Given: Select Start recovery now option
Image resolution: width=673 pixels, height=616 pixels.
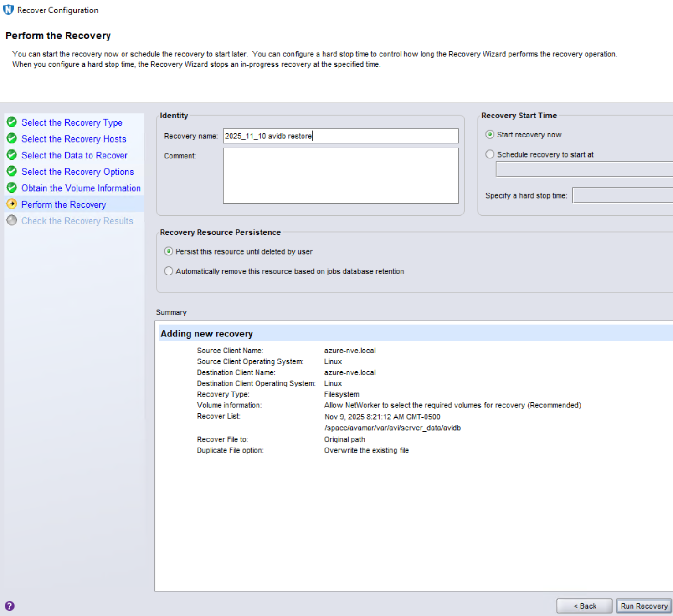Looking at the screenshot, I should pos(490,135).
